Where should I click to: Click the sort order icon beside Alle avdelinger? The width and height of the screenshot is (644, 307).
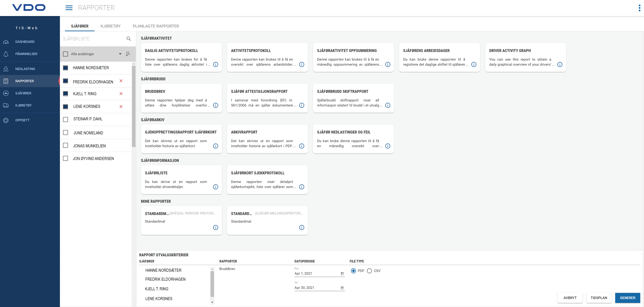[128, 54]
